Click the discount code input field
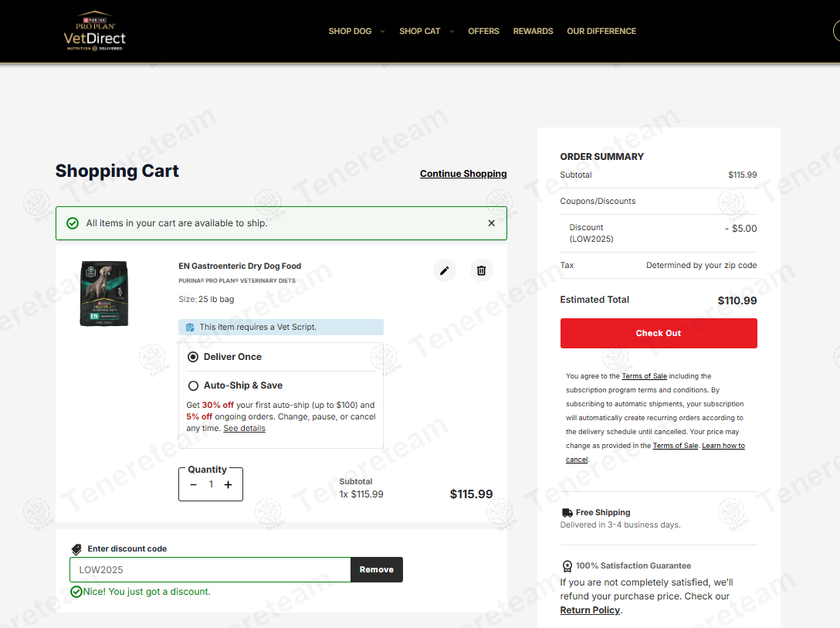The width and height of the screenshot is (840, 628). point(210,570)
